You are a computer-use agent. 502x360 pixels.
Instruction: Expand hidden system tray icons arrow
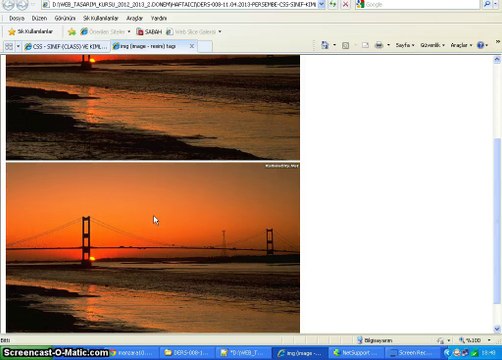[447, 353]
